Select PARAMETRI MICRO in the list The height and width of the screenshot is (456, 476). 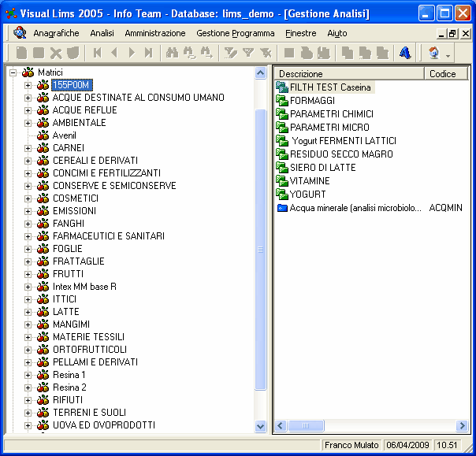coord(329,127)
